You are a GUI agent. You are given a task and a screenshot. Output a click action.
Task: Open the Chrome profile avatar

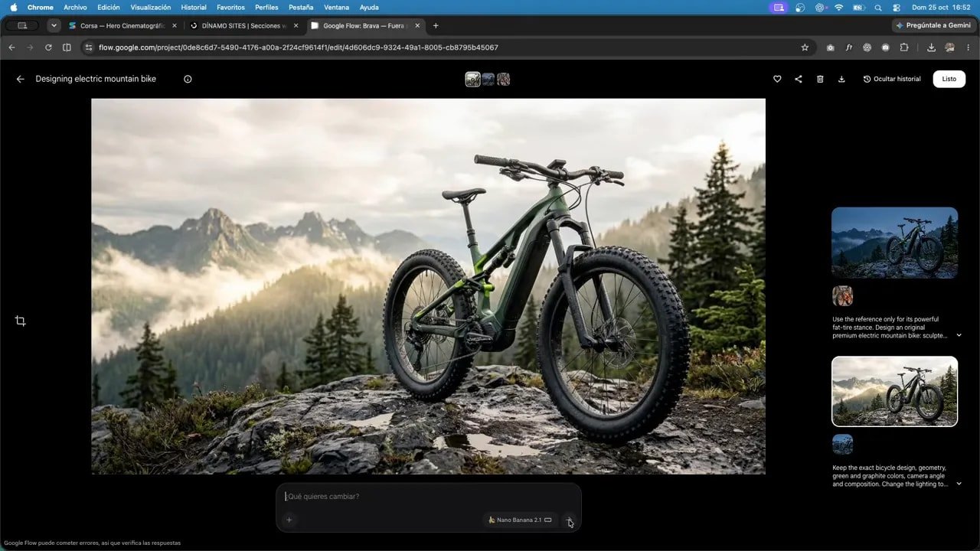point(950,47)
